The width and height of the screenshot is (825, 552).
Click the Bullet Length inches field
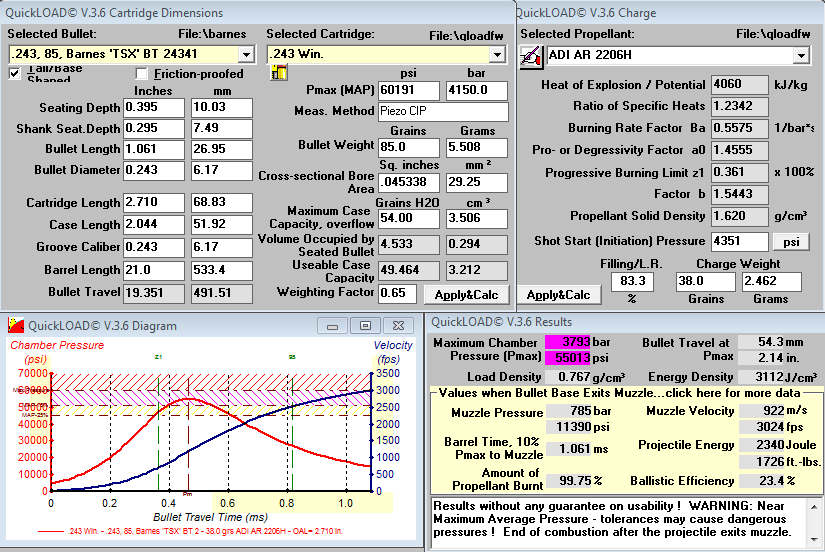click(x=154, y=149)
